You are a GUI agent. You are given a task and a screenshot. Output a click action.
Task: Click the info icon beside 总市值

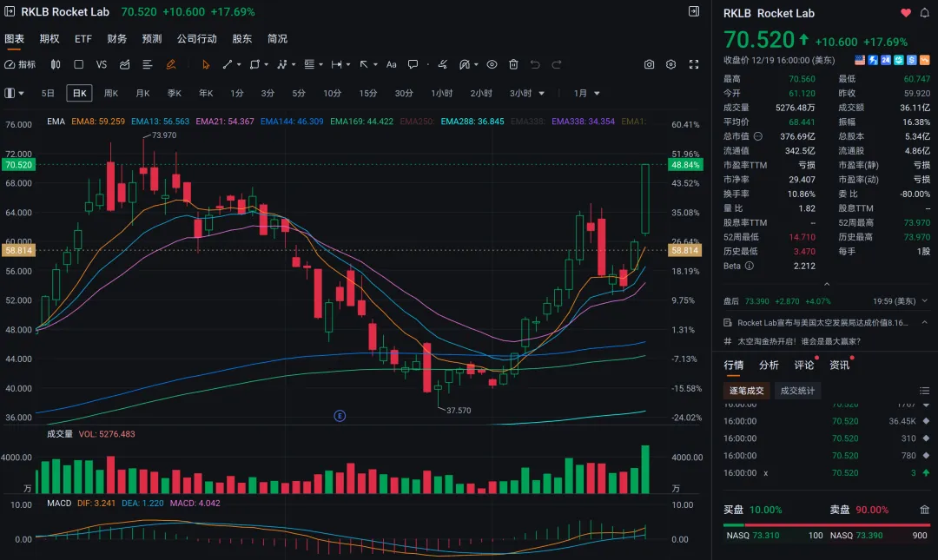(x=758, y=136)
